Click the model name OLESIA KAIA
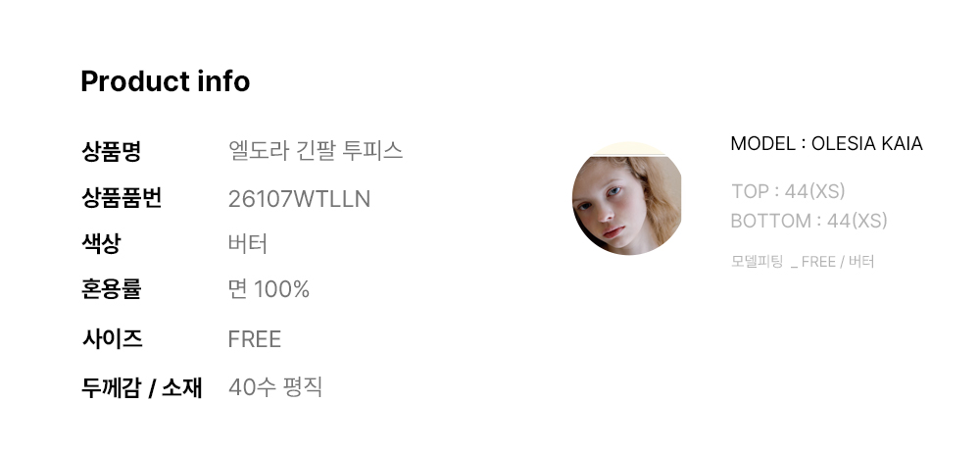Viewport: 980px width, 454px height. pos(867,144)
